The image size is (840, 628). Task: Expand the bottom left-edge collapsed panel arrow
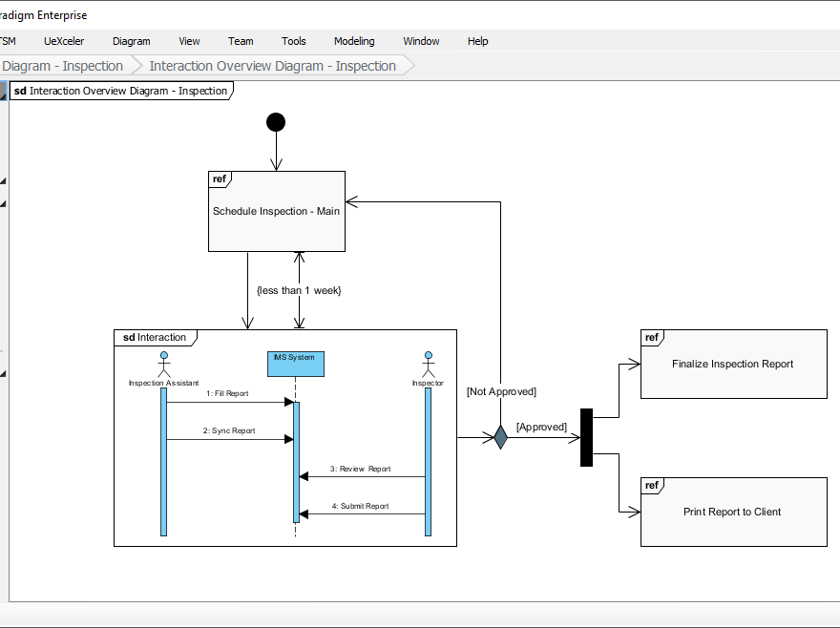click(4, 374)
